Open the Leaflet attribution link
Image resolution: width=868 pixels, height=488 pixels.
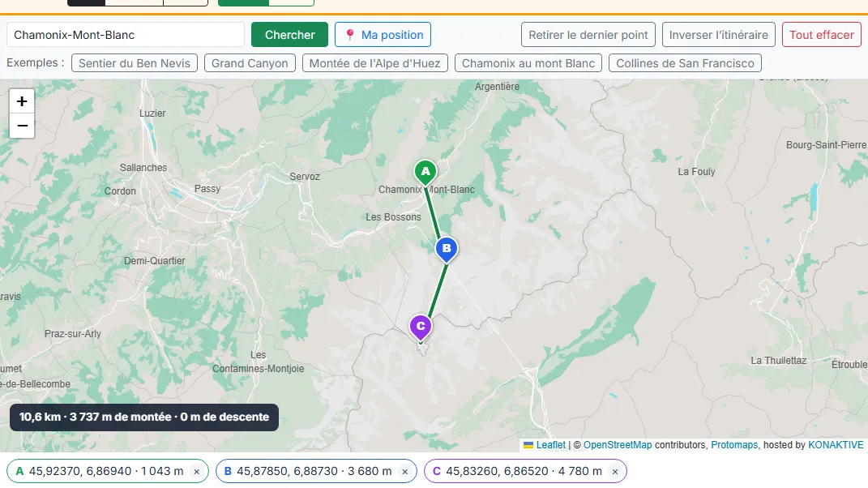551,445
